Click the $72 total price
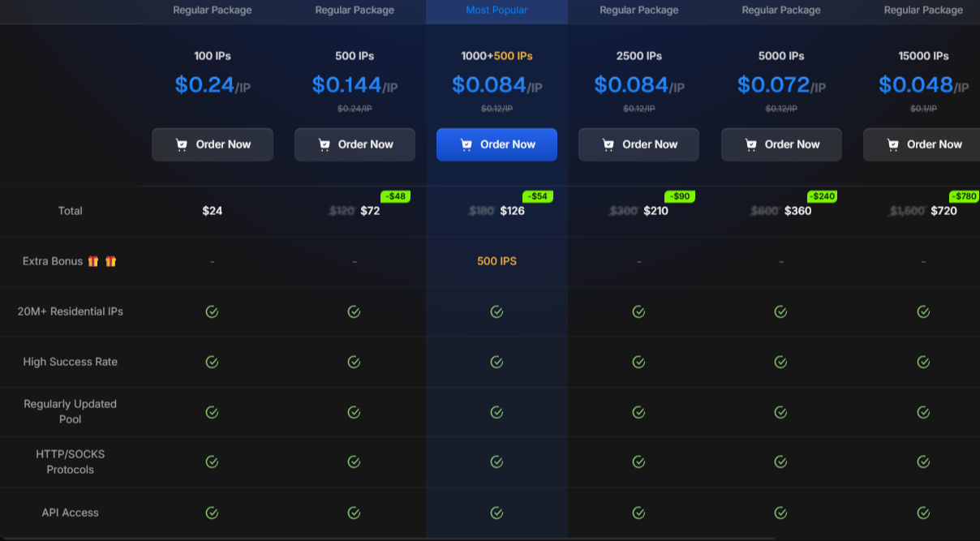The height and width of the screenshot is (541, 980). tap(370, 211)
